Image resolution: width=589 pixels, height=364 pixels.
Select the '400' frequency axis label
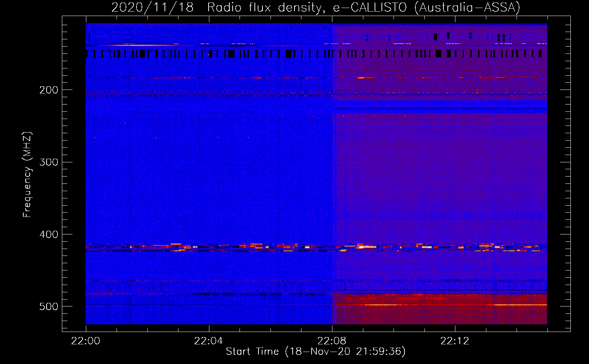coord(49,234)
